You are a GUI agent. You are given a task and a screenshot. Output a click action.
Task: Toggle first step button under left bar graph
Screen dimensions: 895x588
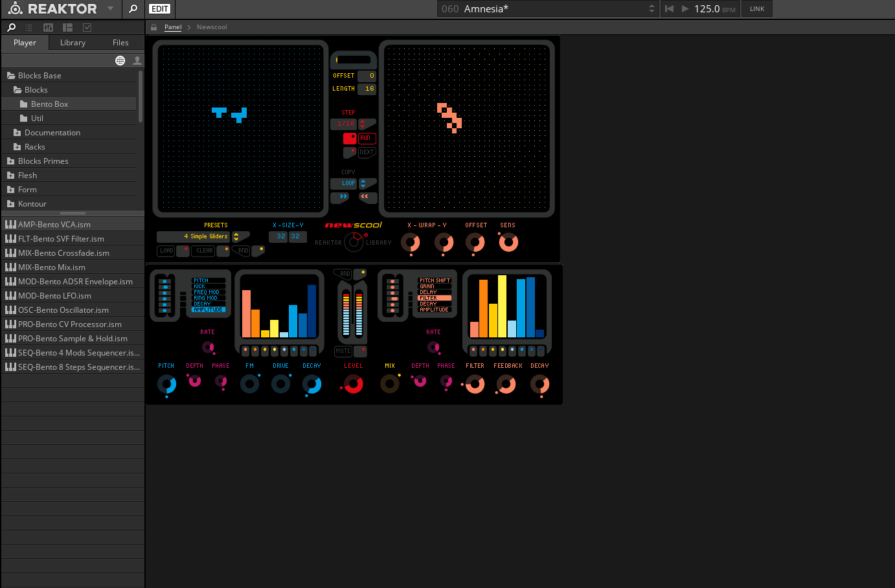tap(245, 350)
